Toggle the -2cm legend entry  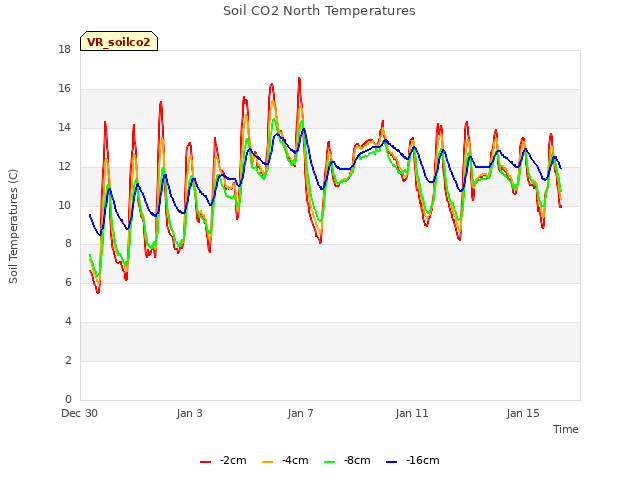[x=223, y=460]
